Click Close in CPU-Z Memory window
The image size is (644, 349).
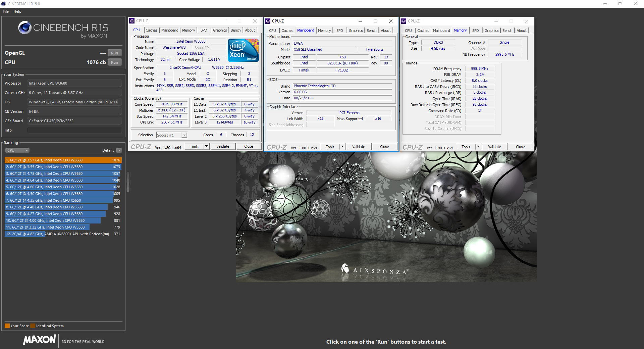coord(520,147)
